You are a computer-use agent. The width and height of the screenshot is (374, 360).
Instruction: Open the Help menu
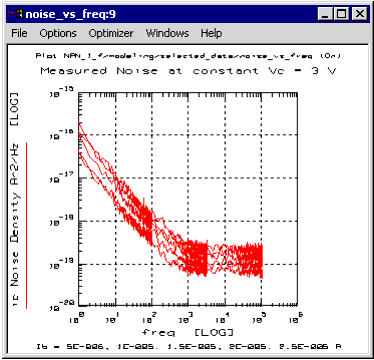coord(211,33)
